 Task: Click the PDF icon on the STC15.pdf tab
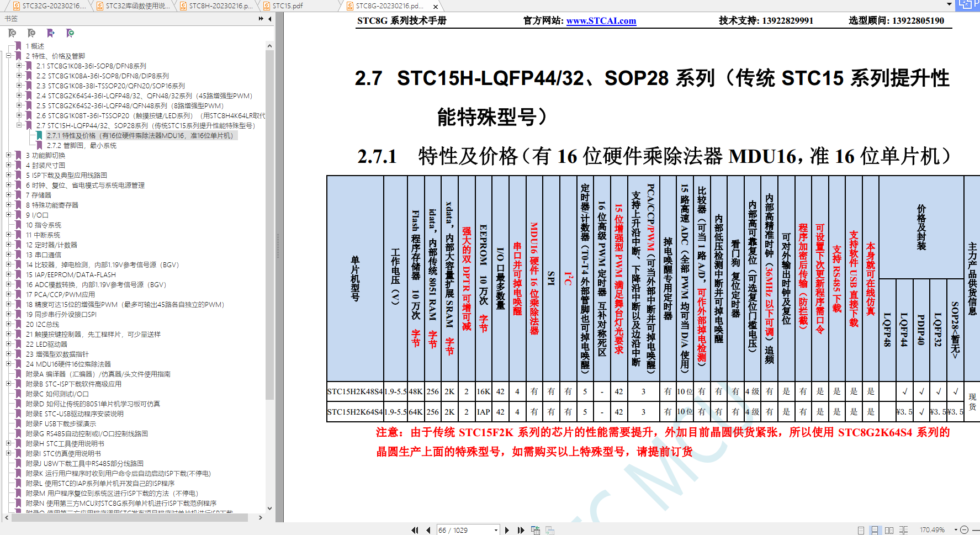coord(267,6)
